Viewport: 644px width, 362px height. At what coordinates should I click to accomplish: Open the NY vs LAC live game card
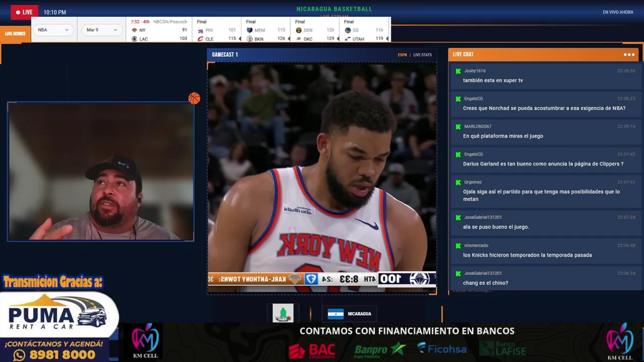point(159,30)
